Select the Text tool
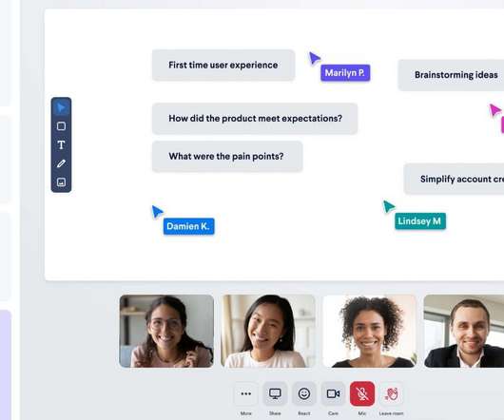 point(61,144)
